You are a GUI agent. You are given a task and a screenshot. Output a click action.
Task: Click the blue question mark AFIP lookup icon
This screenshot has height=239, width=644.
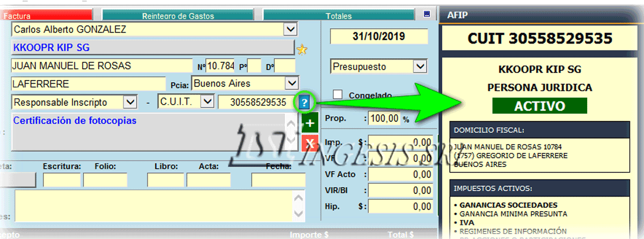(304, 102)
